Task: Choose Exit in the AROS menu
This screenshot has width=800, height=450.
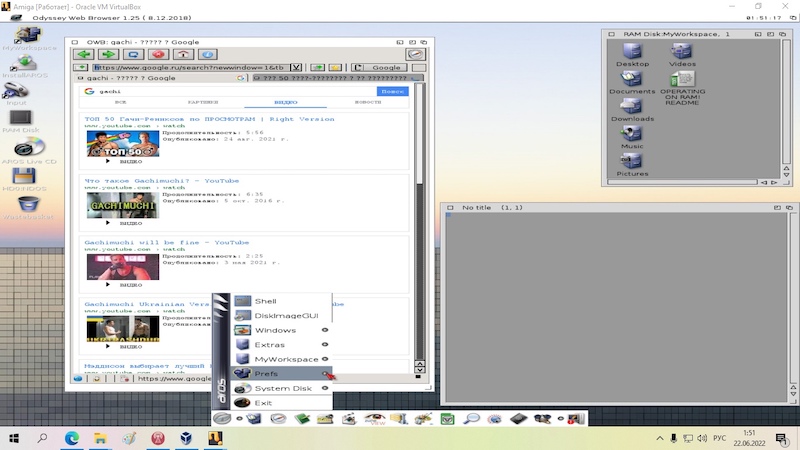Action: pos(263,403)
